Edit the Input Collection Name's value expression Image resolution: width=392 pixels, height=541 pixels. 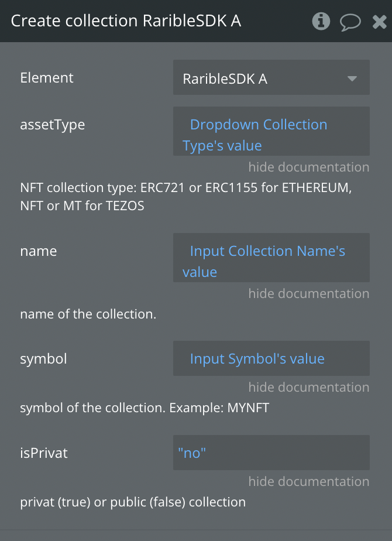[271, 258]
